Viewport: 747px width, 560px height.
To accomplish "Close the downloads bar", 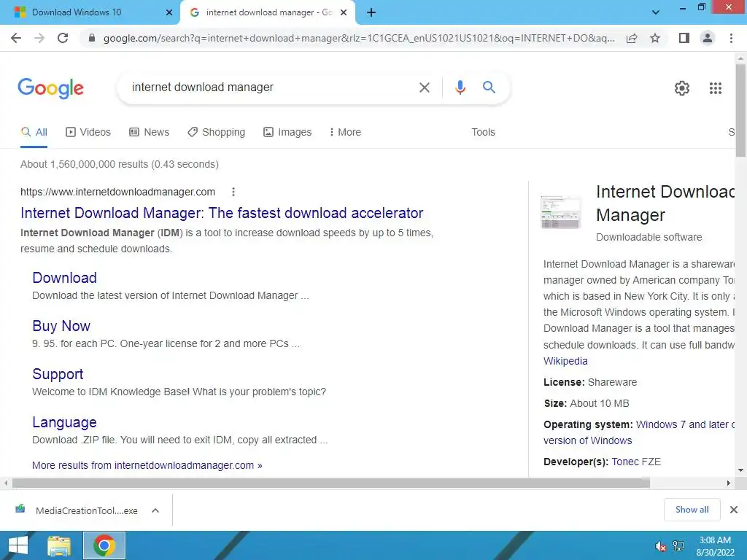I will [734, 510].
